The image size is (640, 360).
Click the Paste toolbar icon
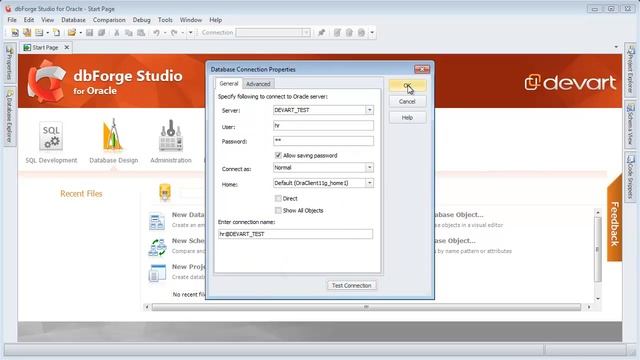141,33
